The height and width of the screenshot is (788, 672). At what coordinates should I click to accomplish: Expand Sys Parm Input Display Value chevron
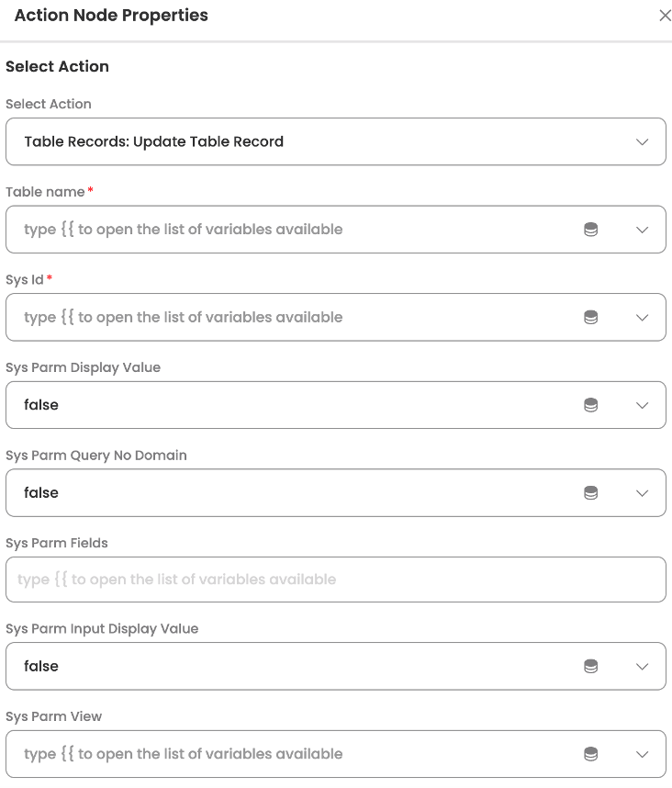[643, 667]
